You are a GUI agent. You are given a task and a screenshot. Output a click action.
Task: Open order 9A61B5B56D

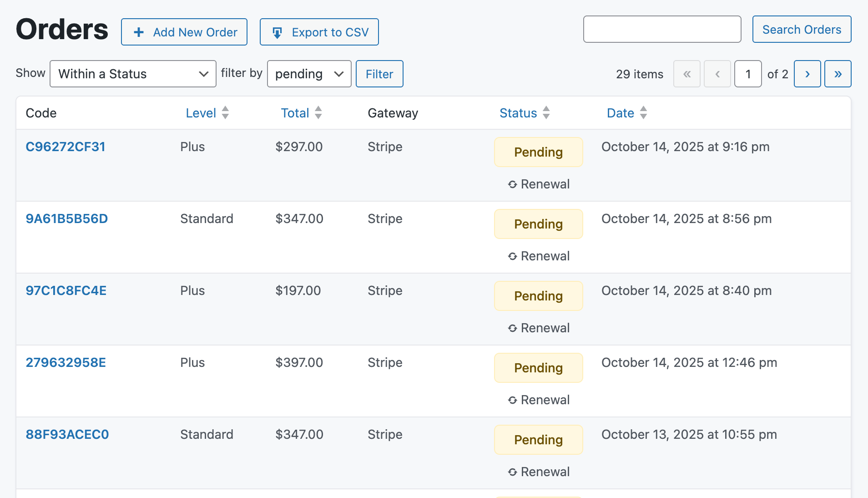(67, 219)
